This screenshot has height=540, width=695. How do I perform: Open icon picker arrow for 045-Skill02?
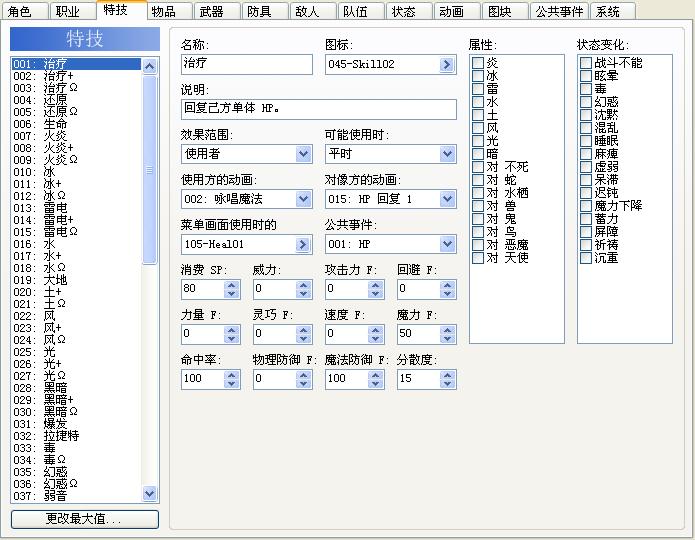[x=447, y=65]
